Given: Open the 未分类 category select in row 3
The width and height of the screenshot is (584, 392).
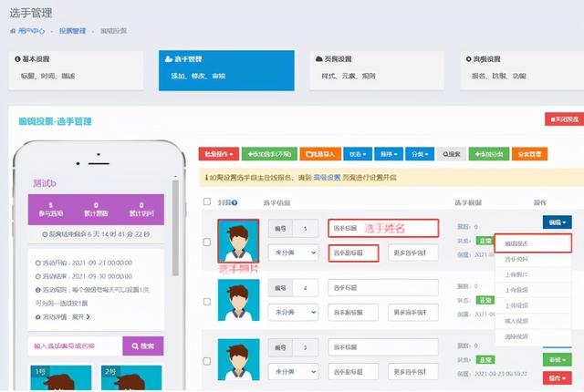Looking at the screenshot, I should pyautogui.click(x=293, y=372).
